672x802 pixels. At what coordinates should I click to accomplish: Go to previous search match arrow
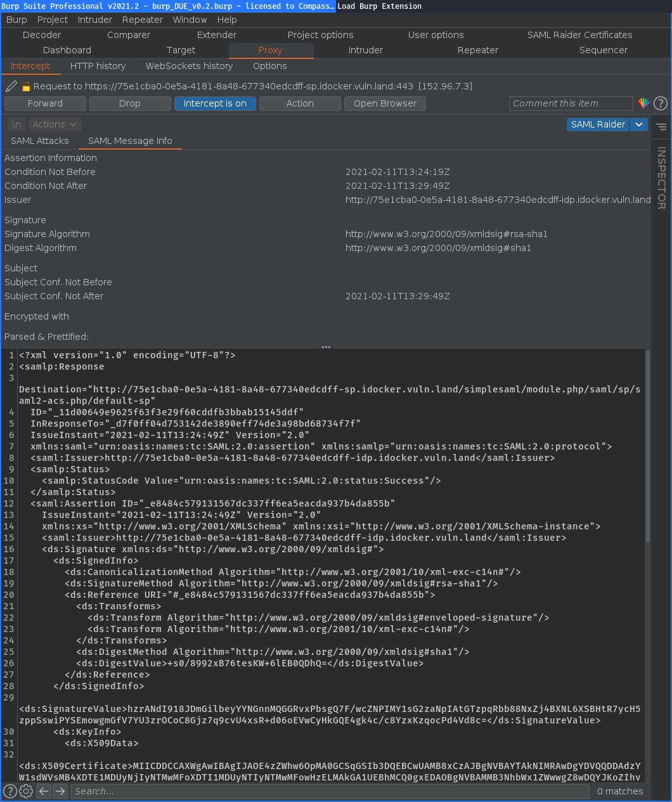click(43, 791)
